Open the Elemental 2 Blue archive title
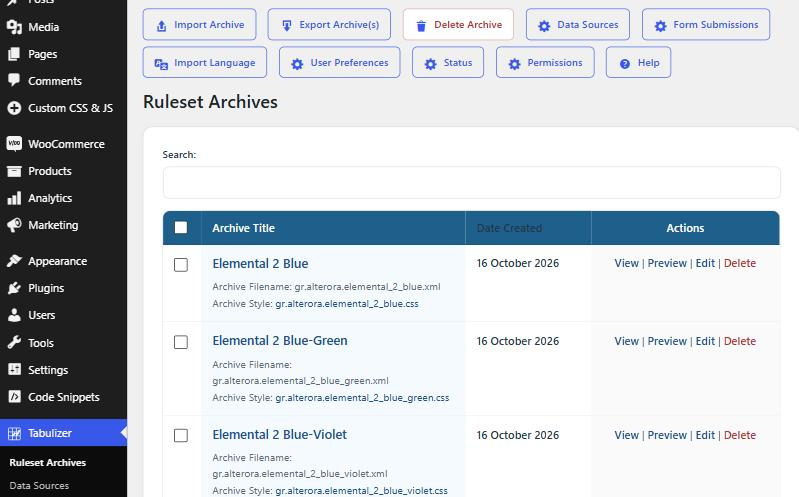799x497 pixels. pos(260,264)
